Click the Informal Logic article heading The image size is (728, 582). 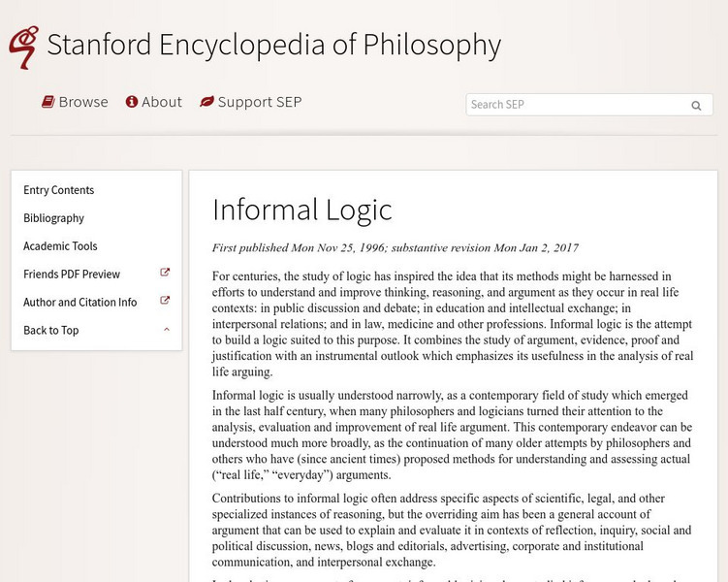tap(302, 210)
